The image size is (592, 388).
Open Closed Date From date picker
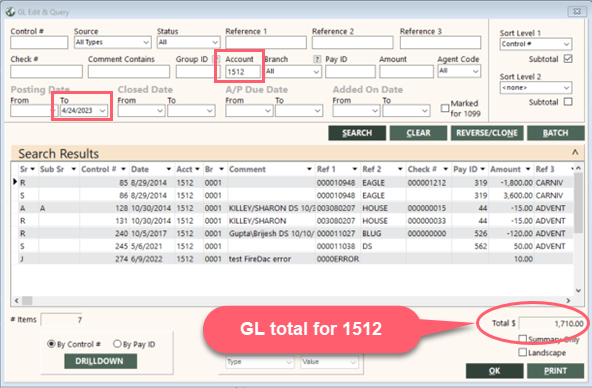pos(160,111)
